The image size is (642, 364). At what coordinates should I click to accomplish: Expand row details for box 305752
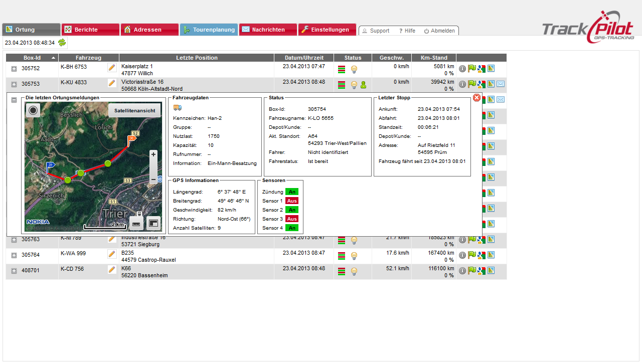pos(14,69)
